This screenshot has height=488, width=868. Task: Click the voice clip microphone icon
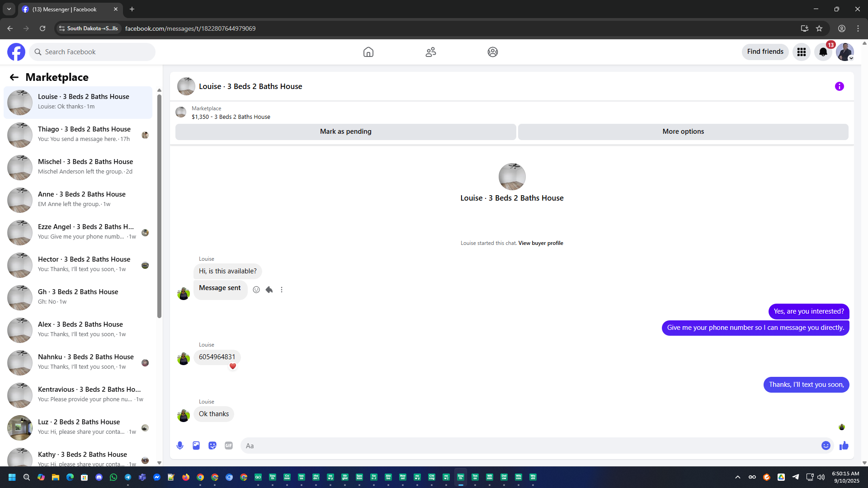pos(180,446)
